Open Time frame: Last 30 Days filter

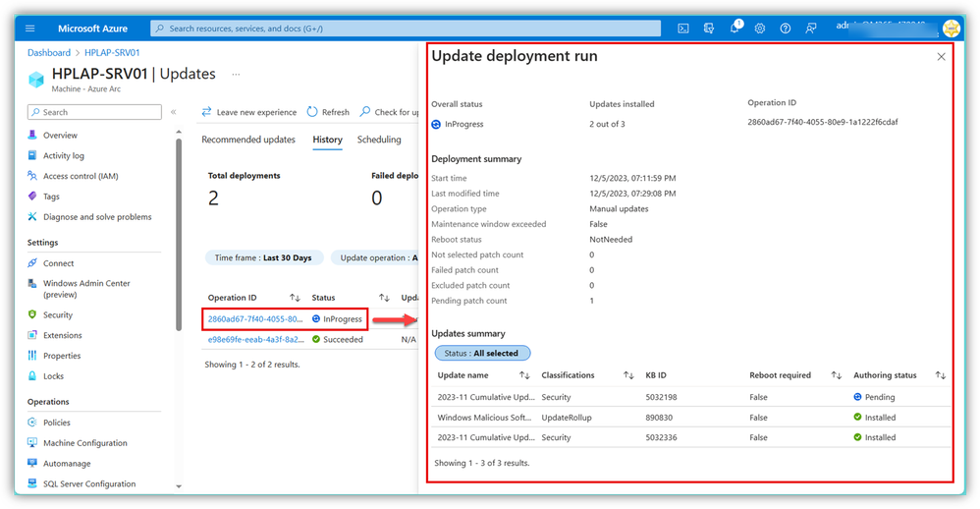click(264, 257)
